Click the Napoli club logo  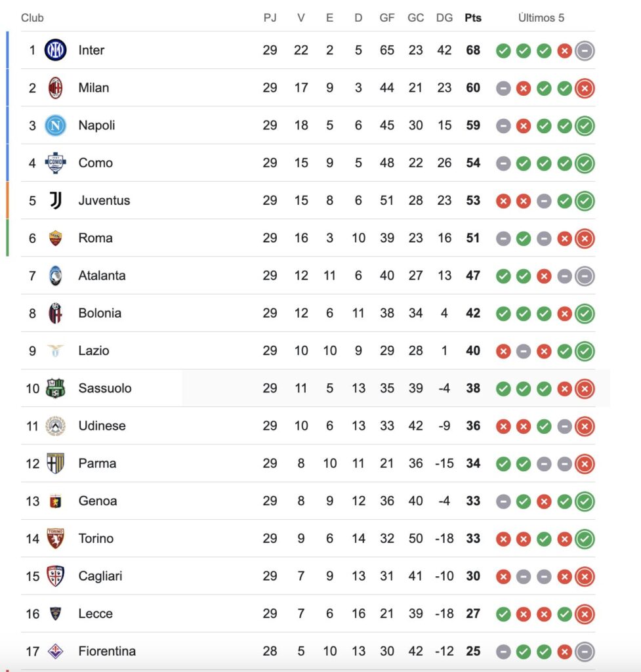click(x=55, y=125)
